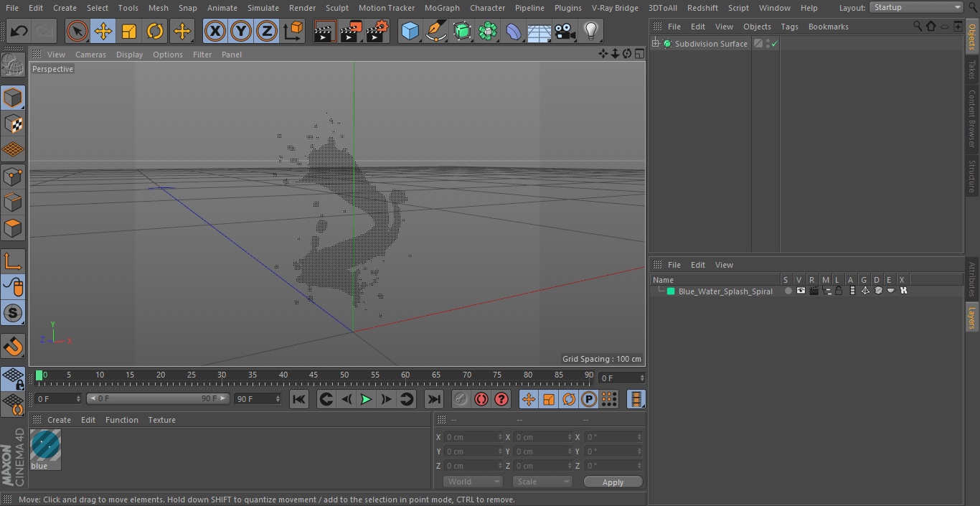This screenshot has height=506, width=980.
Task: Click Record Active Objects button
Action: click(461, 399)
